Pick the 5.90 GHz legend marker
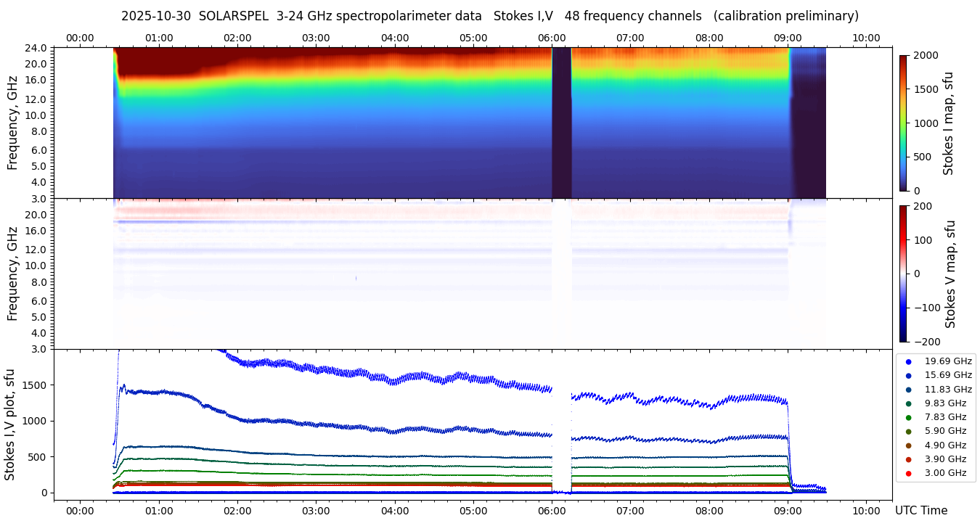The image size is (980, 526). [908, 431]
